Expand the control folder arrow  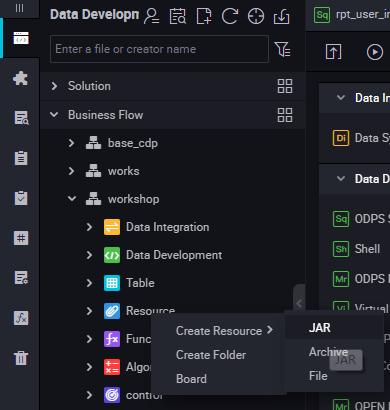pos(89,395)
